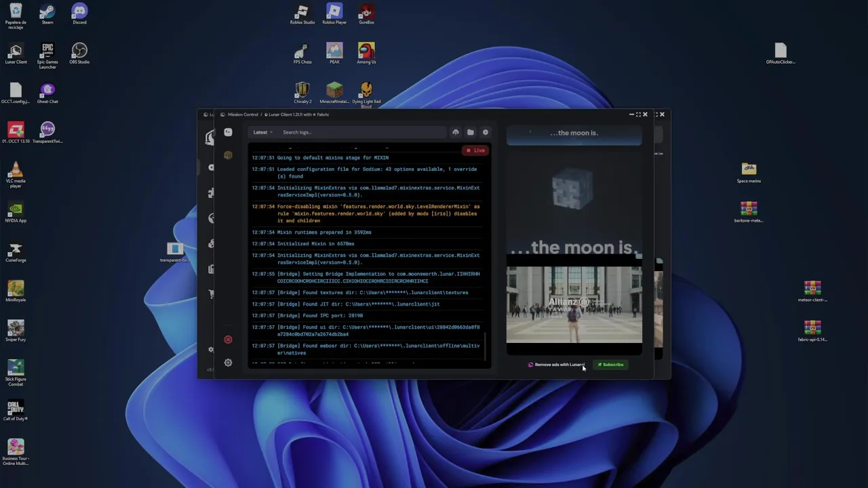Select the VLC media player desktop icon

pos(16,175)
